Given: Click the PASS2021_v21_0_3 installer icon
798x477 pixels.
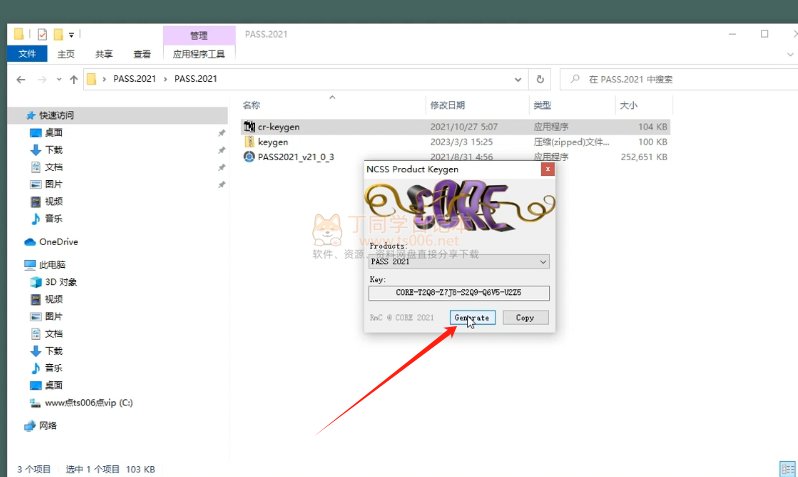Looking at the screenshot, I should [249, 156].
